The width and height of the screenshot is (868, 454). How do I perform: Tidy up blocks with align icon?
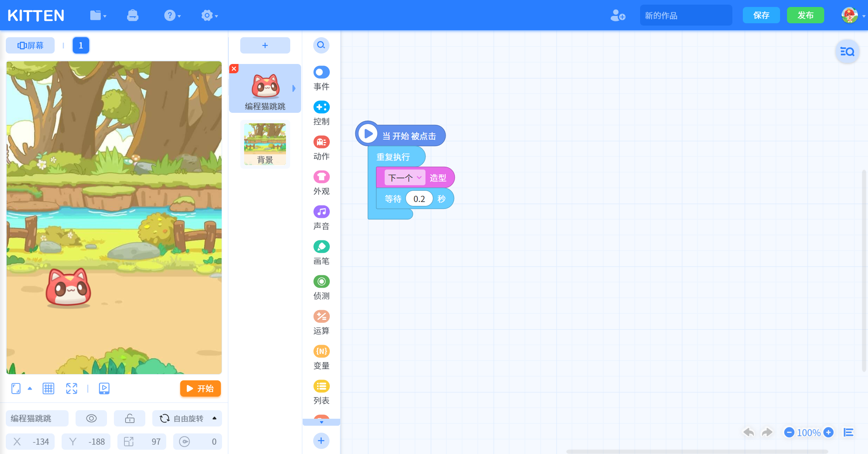click(848, 432)
